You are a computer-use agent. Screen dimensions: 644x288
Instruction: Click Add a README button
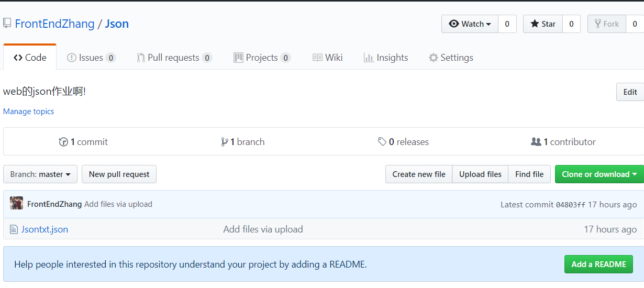598,264
